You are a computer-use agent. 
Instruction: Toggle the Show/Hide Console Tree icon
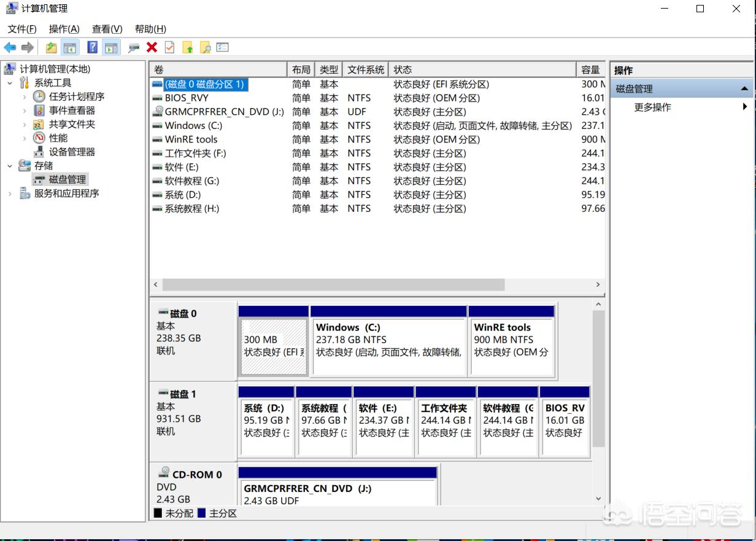coord(70,47)
